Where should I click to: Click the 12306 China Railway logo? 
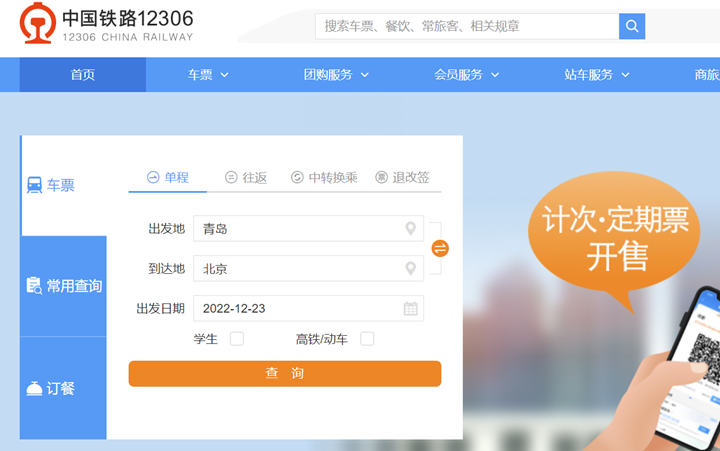pyautogui.click(x=107, y=26)
